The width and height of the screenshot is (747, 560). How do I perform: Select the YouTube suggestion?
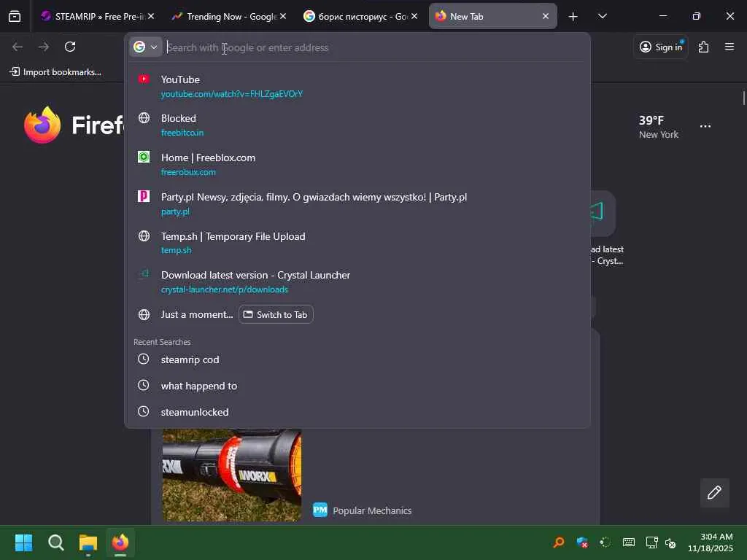(357, 86)
